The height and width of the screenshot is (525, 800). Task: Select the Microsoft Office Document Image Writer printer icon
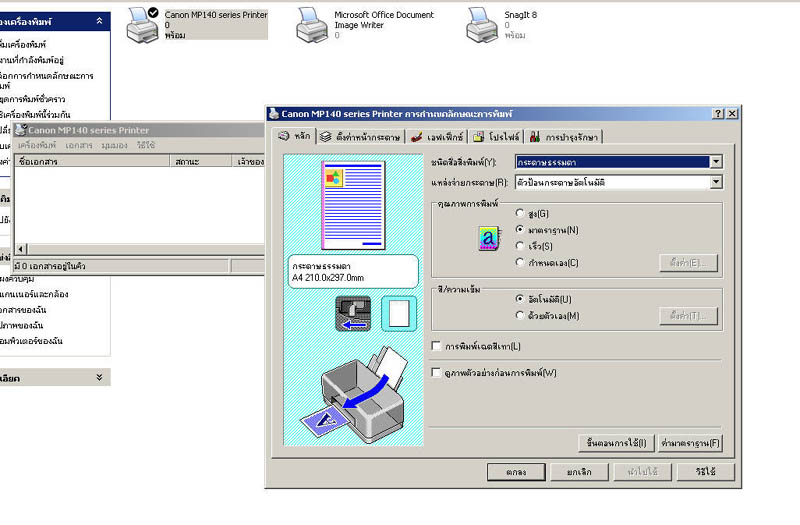pos(312,26)
